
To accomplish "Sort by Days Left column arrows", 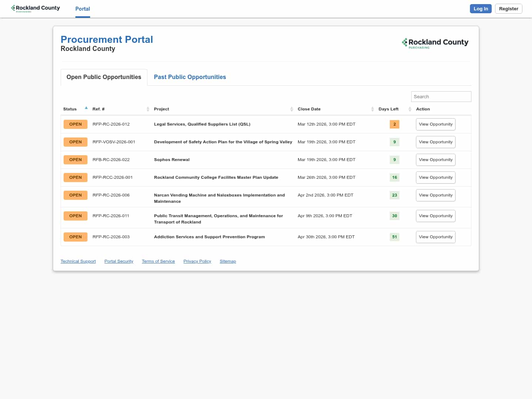I will 410,109.
